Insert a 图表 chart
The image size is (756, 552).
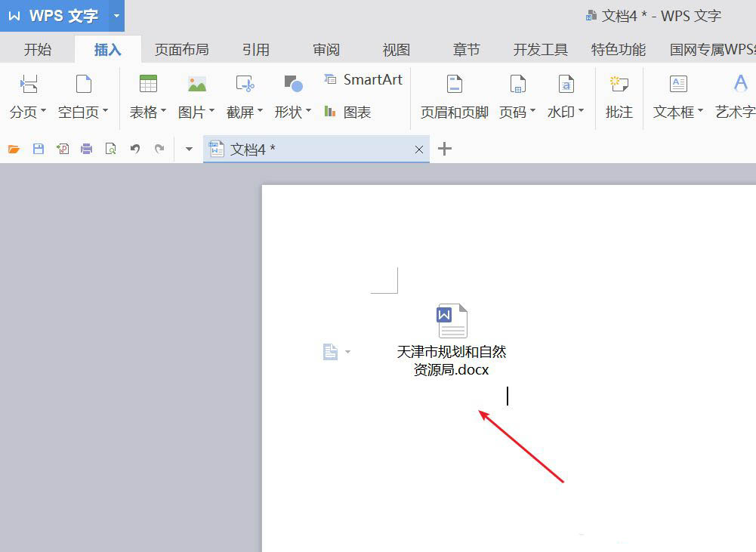click(347, 113)
